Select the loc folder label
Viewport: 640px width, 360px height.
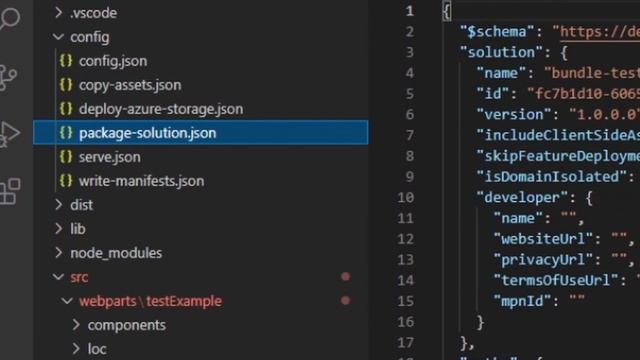tap(97, 349)
